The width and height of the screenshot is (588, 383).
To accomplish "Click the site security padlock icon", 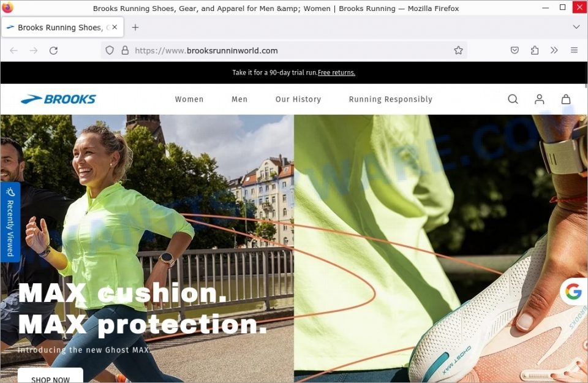I will 125,50.
